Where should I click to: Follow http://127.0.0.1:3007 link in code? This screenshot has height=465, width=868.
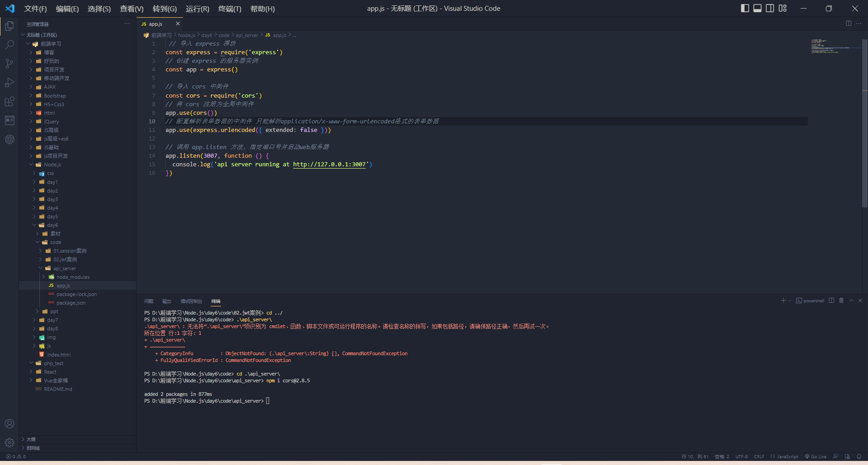point(329,164)
